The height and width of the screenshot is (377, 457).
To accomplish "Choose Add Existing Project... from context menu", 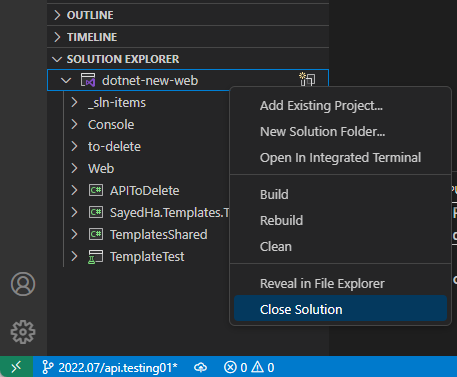I will coord(340,106).
